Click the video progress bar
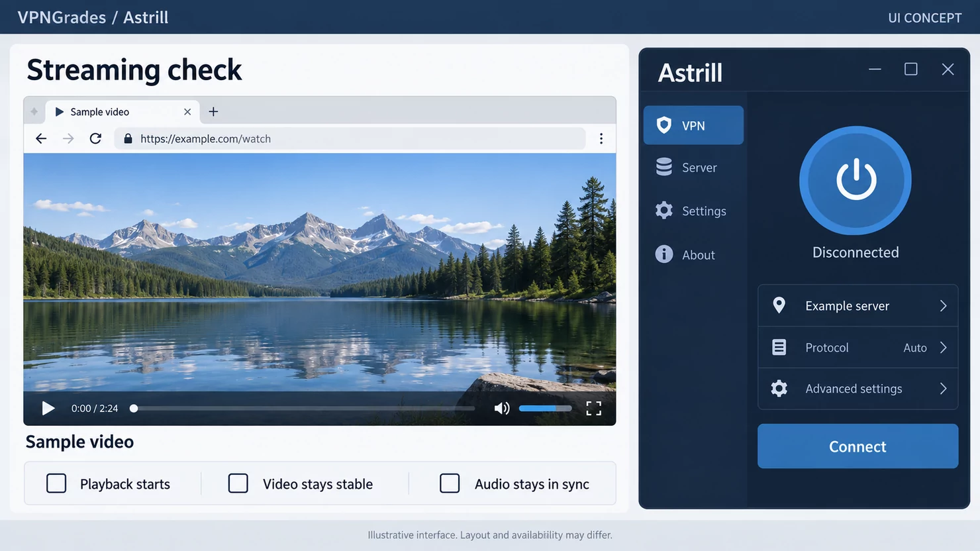This screenshot has width=980, height=551. (x=304, y=409)
